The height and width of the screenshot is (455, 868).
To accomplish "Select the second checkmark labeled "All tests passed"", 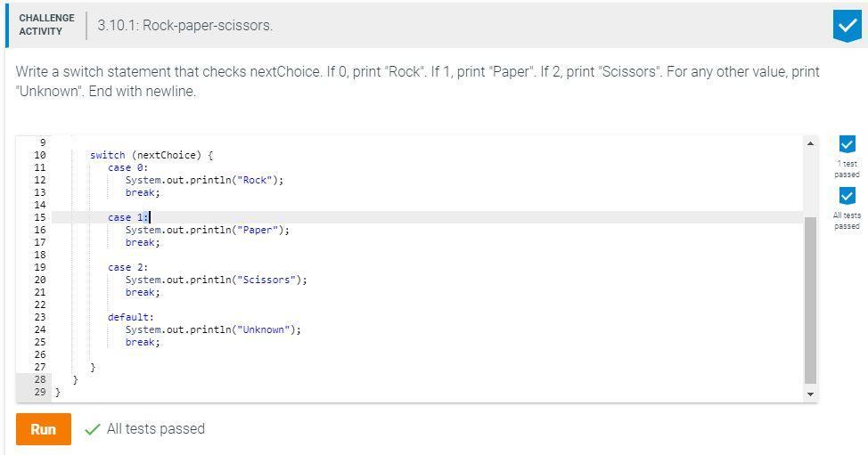I will coord(847,196).
